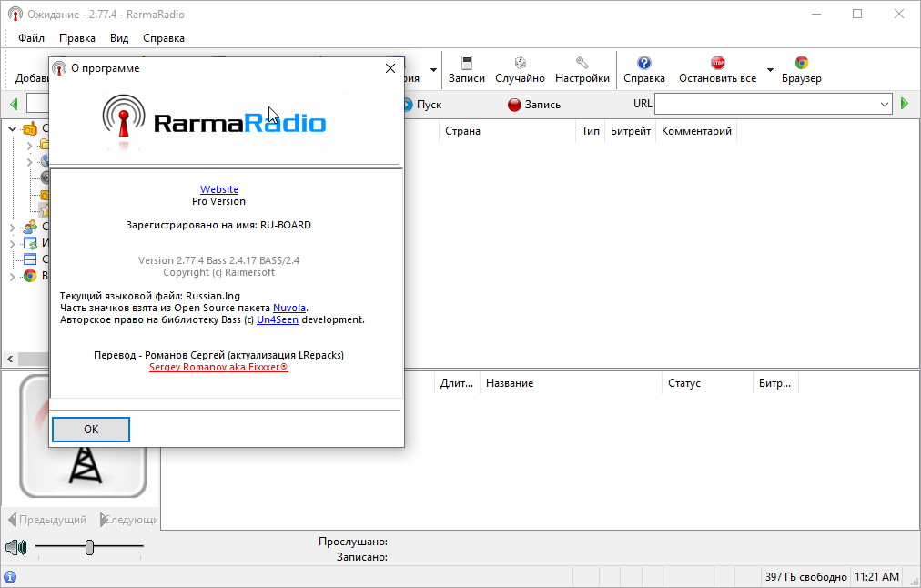Sort by Страна column header
921x588 pixels.
coord(507,131)
